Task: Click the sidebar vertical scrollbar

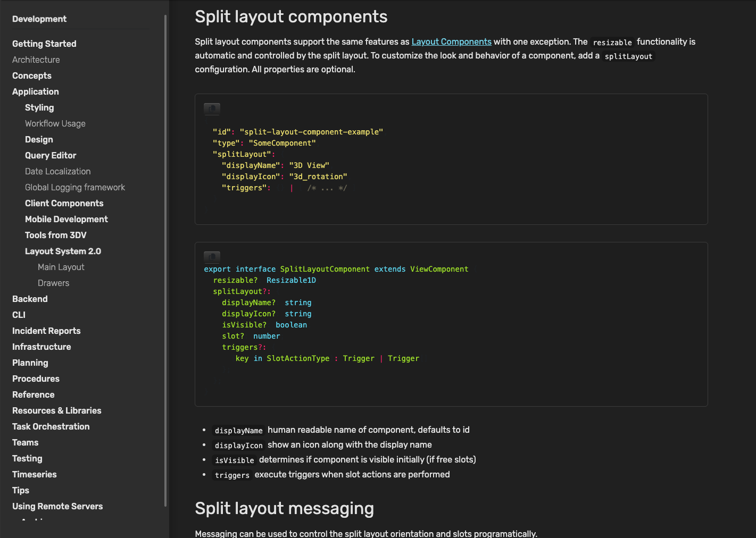Action: (165, 260)
